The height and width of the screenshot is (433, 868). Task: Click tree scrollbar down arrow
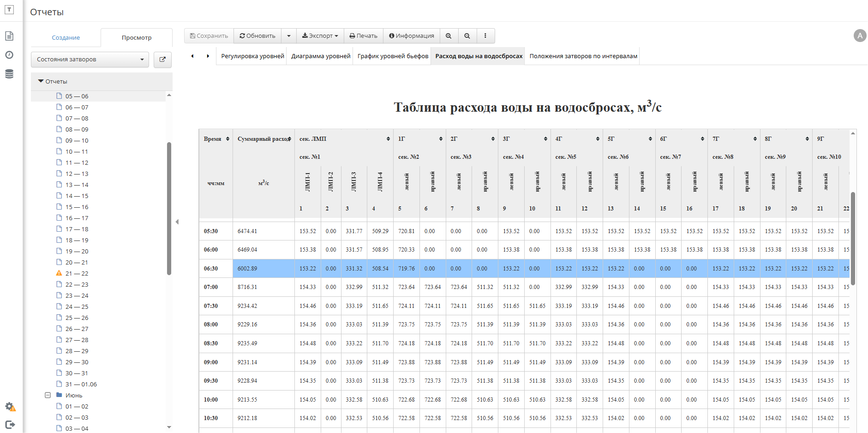169,427
